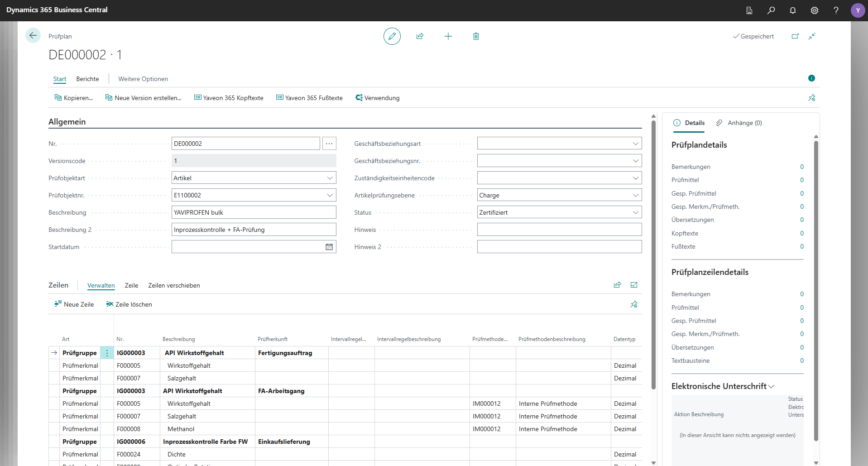Open the Tell Me search icon
Screen dimensions: 868x466
(x=771, y=10)
